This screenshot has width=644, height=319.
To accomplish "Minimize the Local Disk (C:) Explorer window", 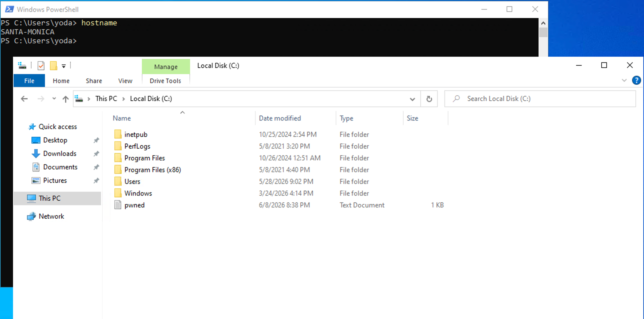I will [x=579, y=65].
